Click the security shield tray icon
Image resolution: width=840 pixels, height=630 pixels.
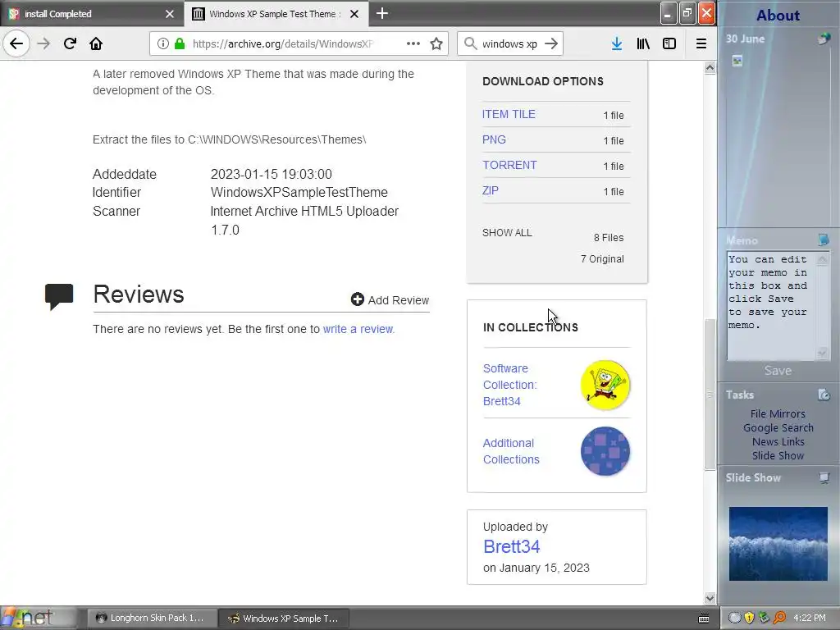click(x=749, y=618)
